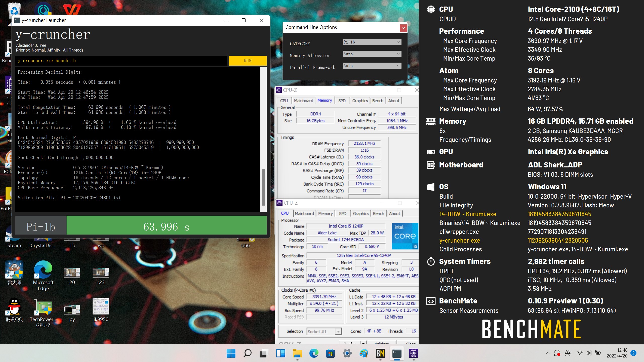Open the 鲁大师 desktop shortcut

[x=14, y=273]
